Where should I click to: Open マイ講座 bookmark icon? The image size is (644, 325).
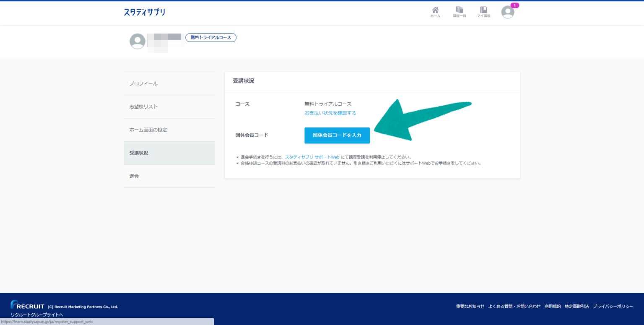[483, 12]
